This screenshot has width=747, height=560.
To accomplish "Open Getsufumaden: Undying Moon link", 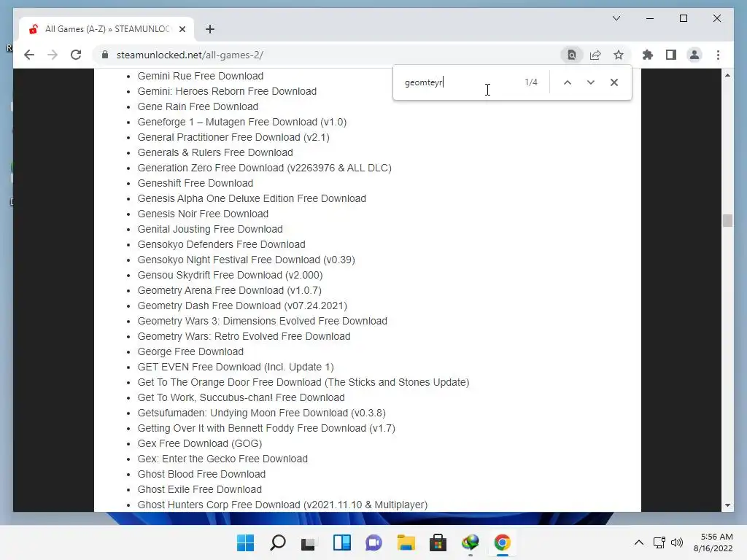I will click(x=262, y=413).
